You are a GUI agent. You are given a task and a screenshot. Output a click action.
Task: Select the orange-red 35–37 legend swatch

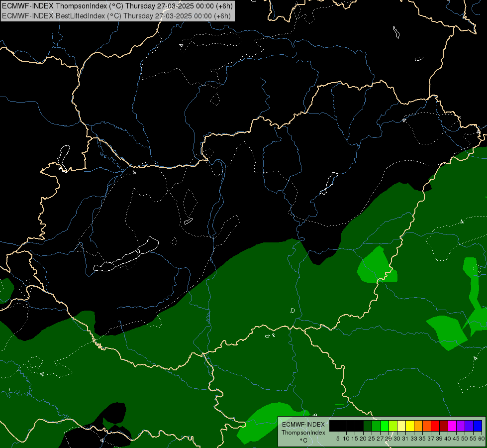(427, 426)
